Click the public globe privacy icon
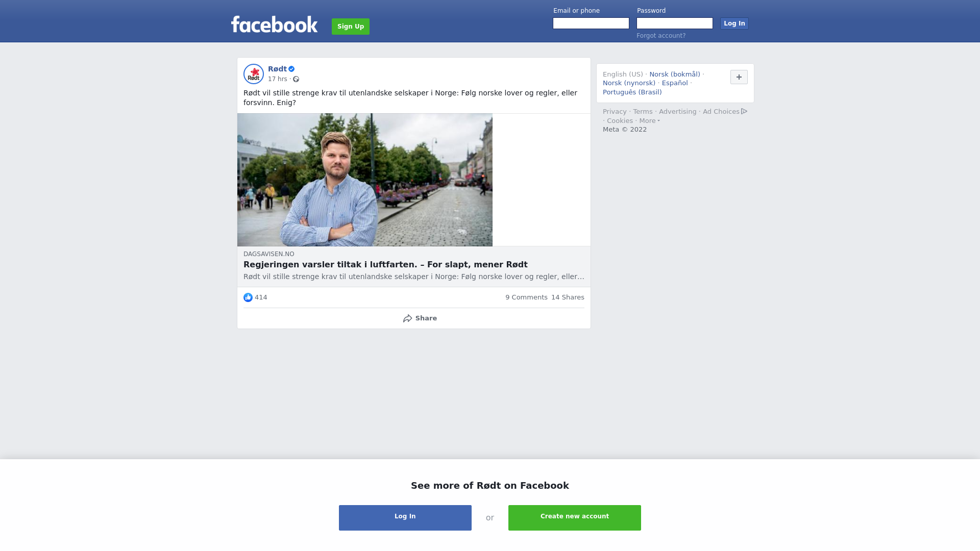Viewport: 980px width, 551px height. 296,79
